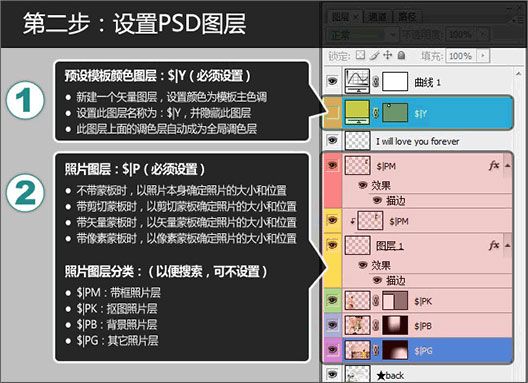The height and width of the screenshot is (383, 528).
Task: Switch to the 图层 tab
Action: (344, 17)
